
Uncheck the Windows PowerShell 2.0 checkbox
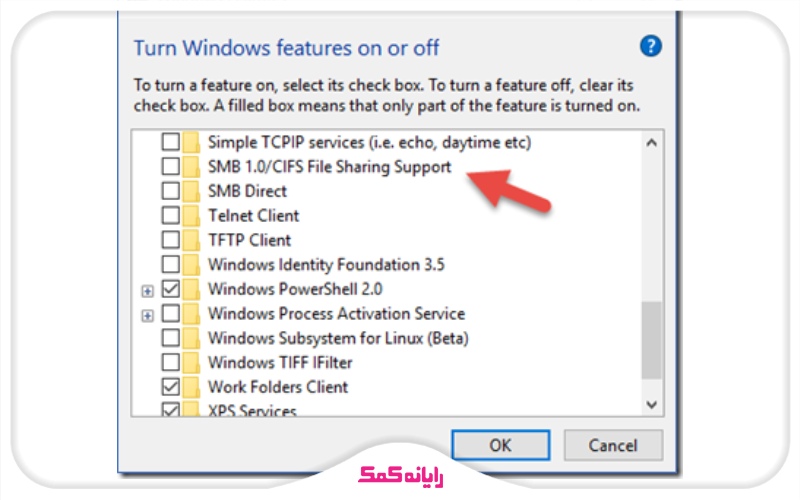(x=171, y=289)
